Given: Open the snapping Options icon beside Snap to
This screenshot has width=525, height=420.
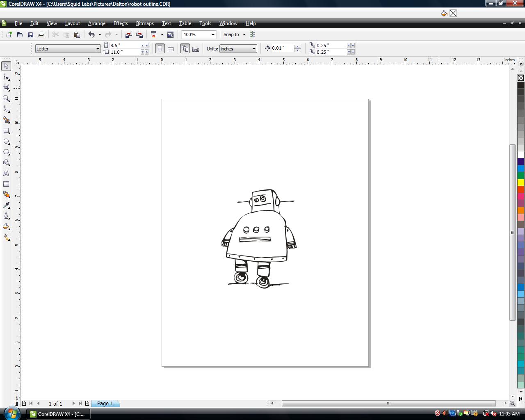Looking at the screenshot, I should click(253, 34).
